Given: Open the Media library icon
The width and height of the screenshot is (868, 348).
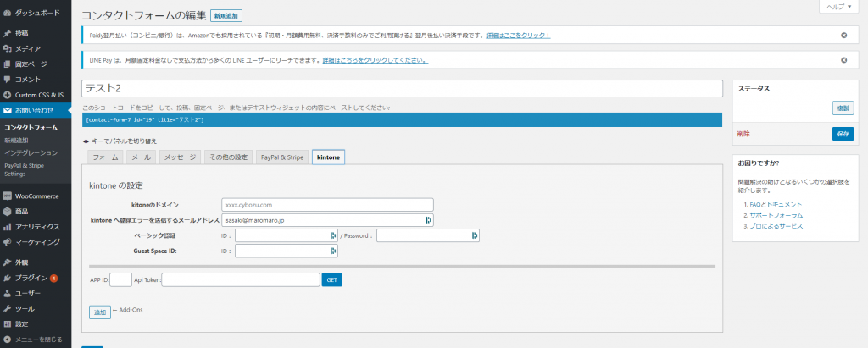Looking at the screenshot, I should click(8, 48).
